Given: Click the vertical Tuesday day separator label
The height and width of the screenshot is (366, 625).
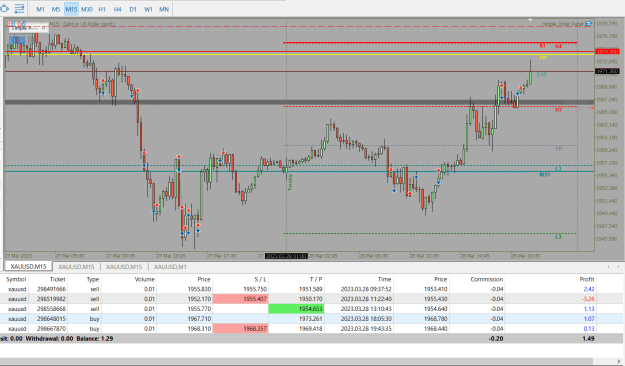Looking at the screenshot, I should pyautogui.click(x=290, y=182).
